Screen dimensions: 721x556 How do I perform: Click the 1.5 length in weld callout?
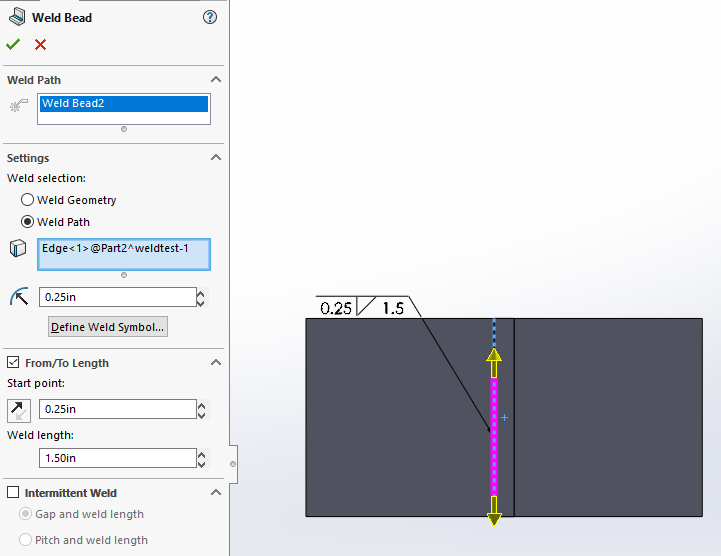click(x=394, y=308)
